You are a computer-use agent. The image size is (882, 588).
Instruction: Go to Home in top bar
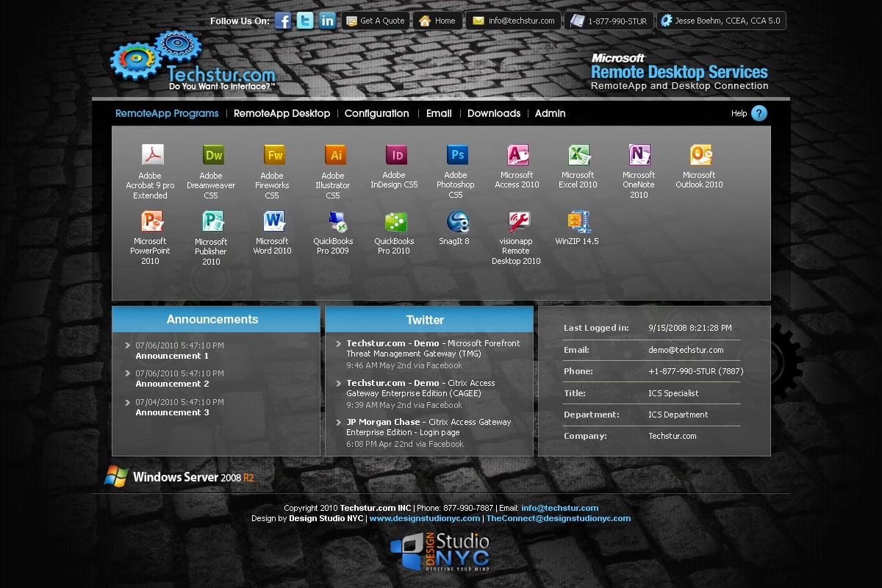tap(438, 21)
